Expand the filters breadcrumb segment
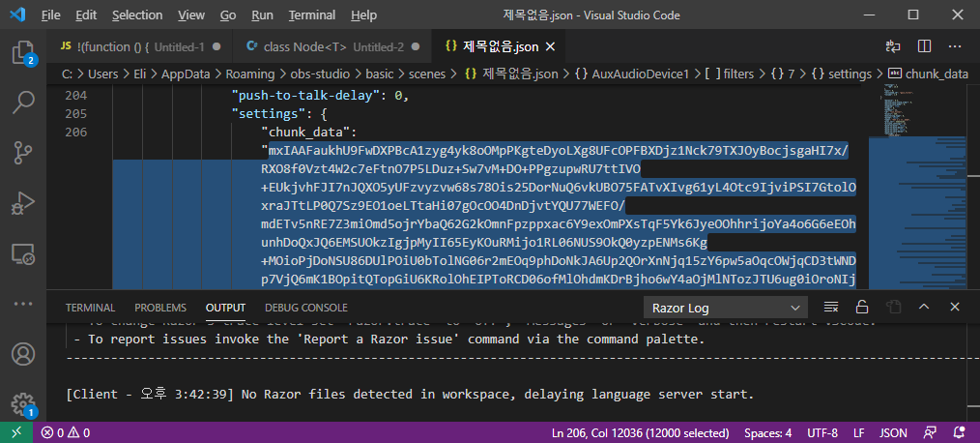The height and width of the screenshot is (443, 980). (729, 74)
